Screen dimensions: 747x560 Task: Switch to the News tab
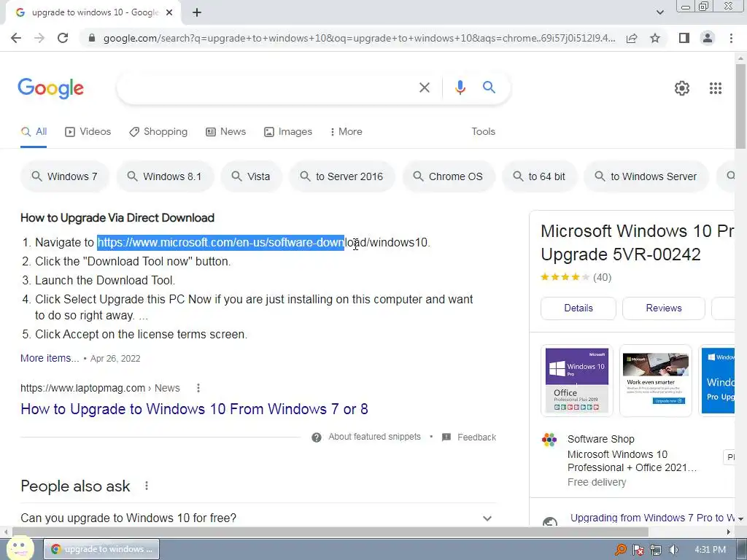tap(226, 132)
